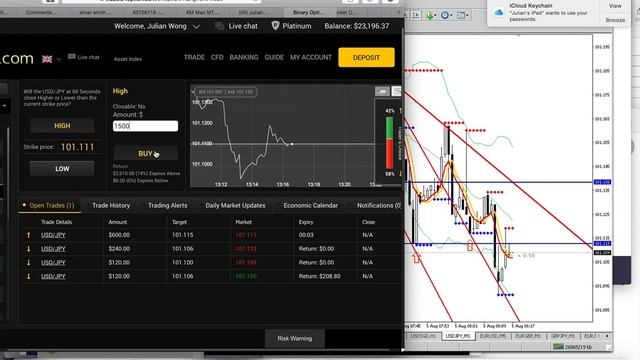The height and width of the screenshot is (360, 640).
Task: Switch to USDSGD,H1 chart tab in MetaTrader
Action: 423,336
